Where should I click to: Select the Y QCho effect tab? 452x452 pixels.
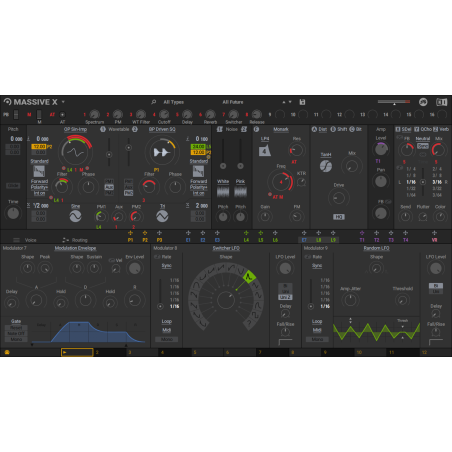423,129
